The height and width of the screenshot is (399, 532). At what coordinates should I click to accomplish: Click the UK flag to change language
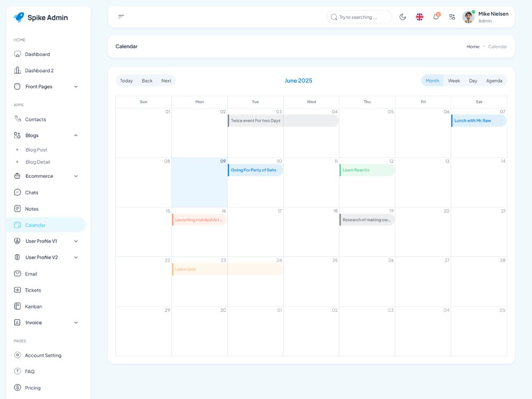tap(420, 16)
